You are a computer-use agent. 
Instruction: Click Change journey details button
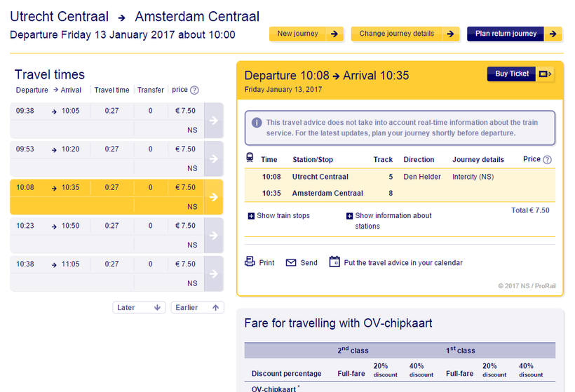tap(405, 34)
